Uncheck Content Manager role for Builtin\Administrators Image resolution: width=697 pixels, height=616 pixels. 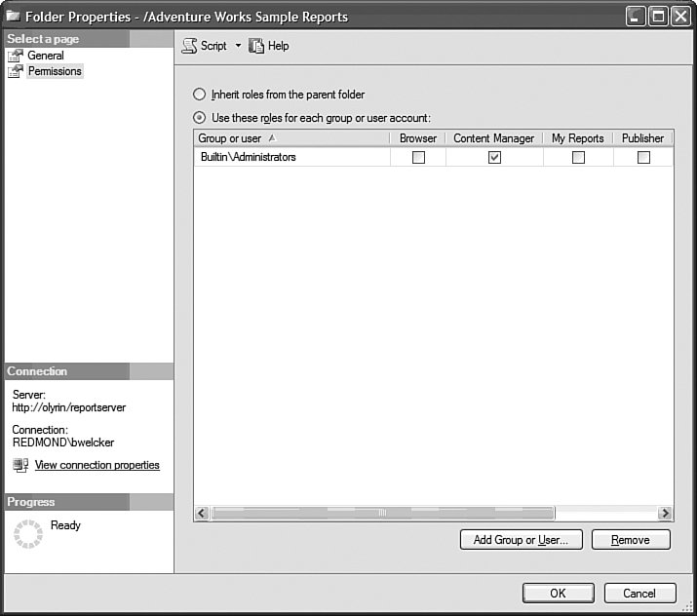494,157
